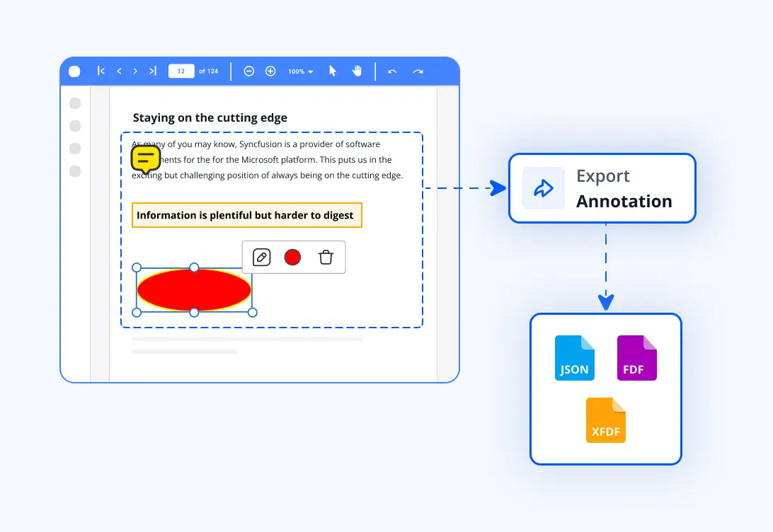
Task: Select the XFDF export file icon
Action: pos(605,421)
